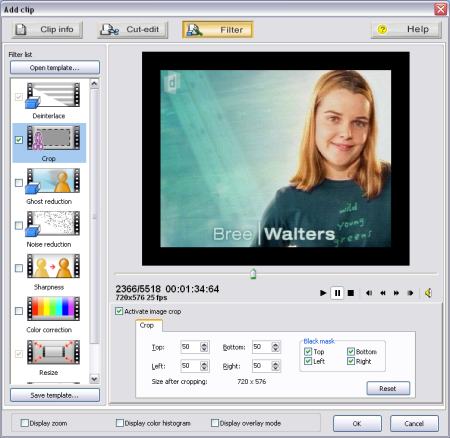Image resolution: width=450 pixels, height=438 pixels.
Task: Click filter list scroll down arrow
Action: [94, 379]
